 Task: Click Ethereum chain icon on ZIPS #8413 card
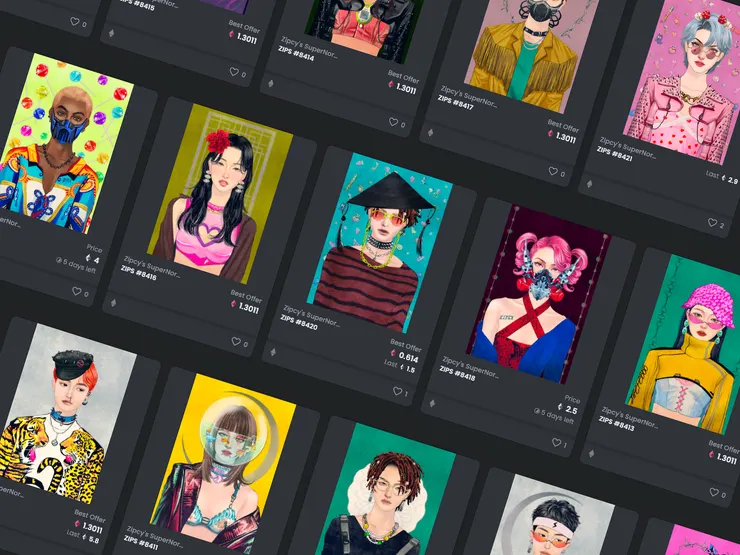[x=591, y=454]
